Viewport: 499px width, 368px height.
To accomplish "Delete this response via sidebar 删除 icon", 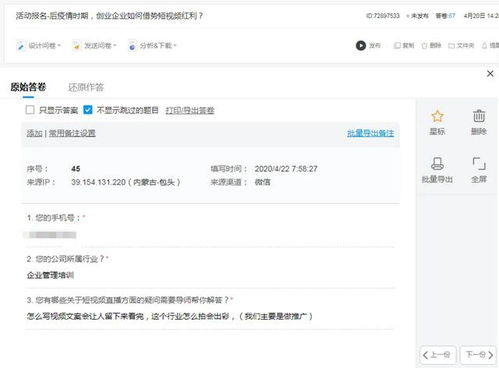I will point(479,116).
